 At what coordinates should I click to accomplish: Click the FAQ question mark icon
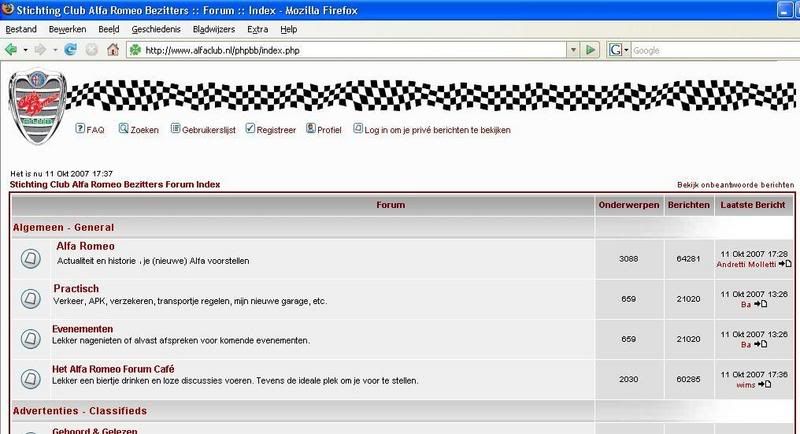tap(80, 129)
